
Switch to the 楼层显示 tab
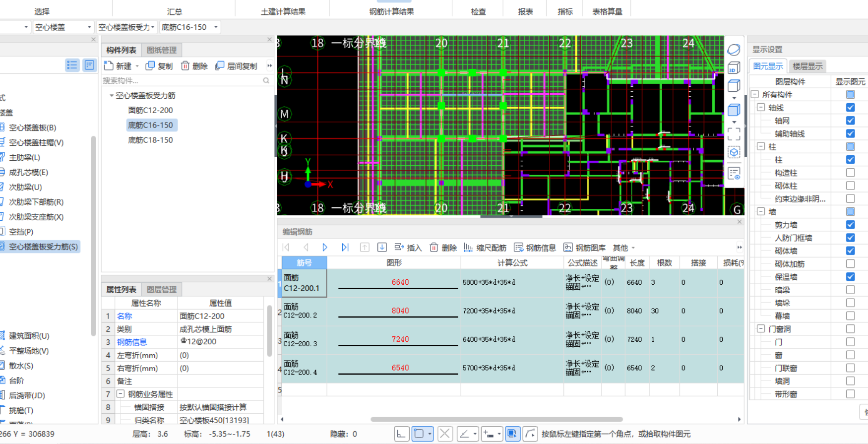(x=807, y=66)
